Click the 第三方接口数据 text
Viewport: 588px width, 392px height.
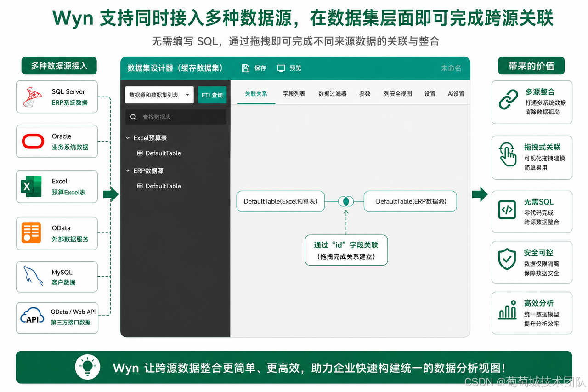point(71,323)
